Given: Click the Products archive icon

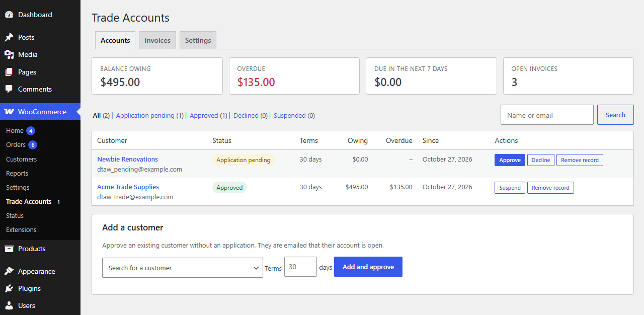Looking at the screenshot, I should pyautogui.click(x=9, y=249).
